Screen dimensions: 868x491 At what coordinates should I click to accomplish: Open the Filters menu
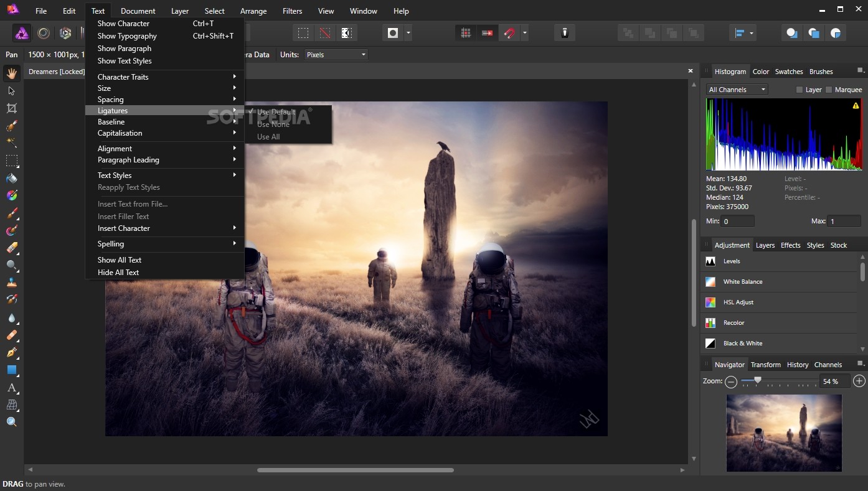292,11
